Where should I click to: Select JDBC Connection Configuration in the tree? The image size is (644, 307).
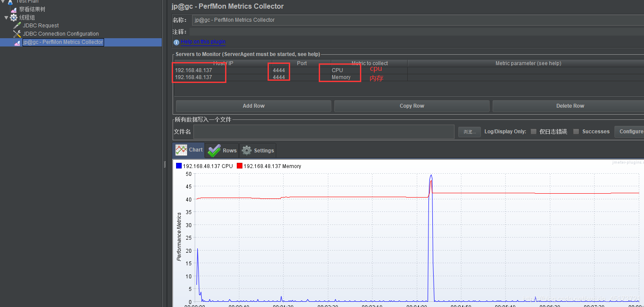click(61, 34)
